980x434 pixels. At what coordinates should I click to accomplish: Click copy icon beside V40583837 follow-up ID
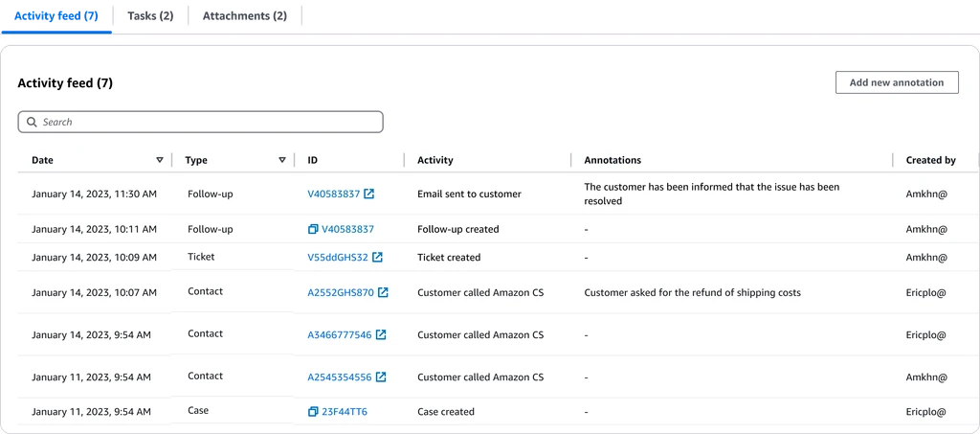(313, 230)
